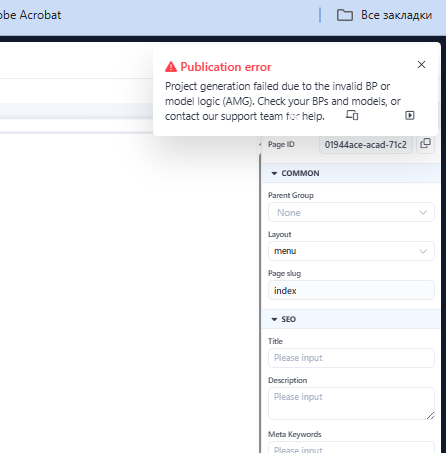The height and width of the screenshot is (453, 446).
Task: Click the Publication error heading text
Action: pos(226,67)
